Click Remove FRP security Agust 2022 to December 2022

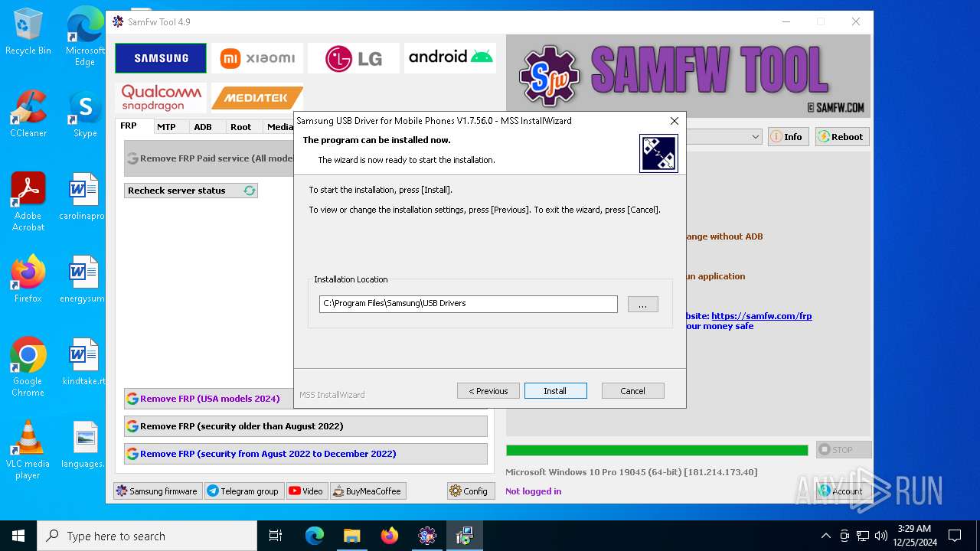305,454
